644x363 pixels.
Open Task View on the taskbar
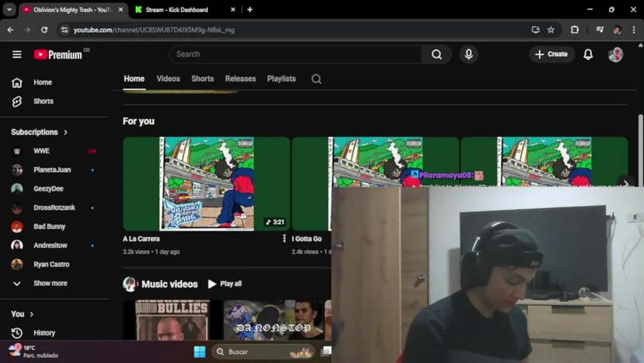point(327,351)
